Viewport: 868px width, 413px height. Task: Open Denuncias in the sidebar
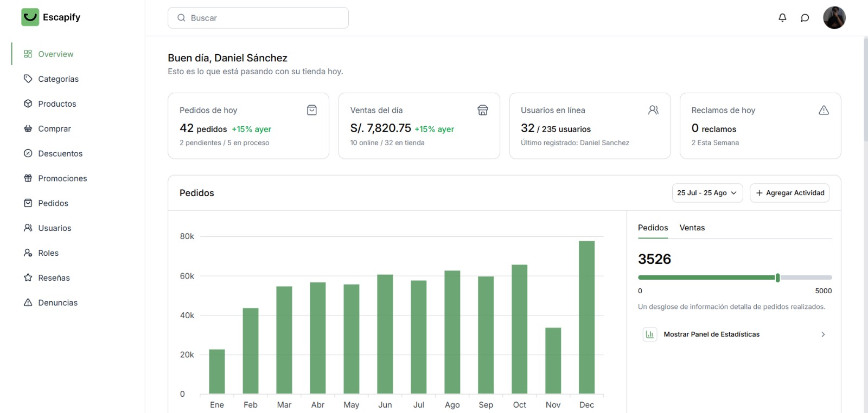coord(58,302)
